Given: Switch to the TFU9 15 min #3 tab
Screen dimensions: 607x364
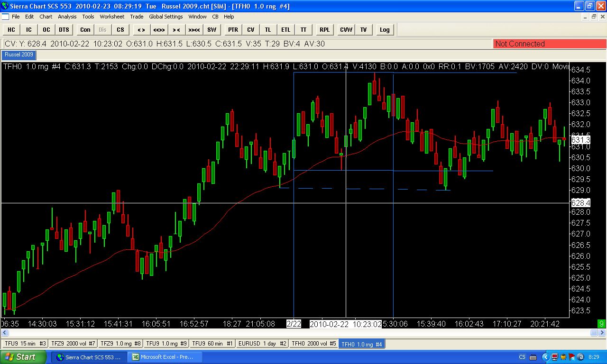Looking at the screenshot, I should [x=25, y=344].
